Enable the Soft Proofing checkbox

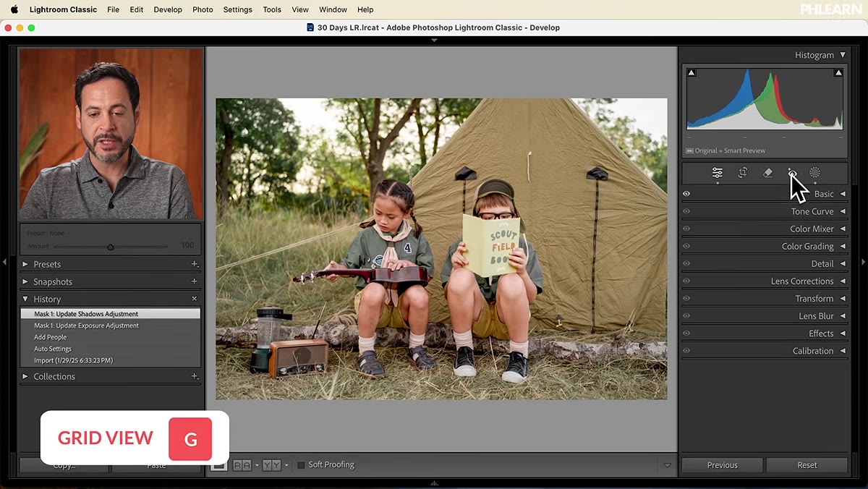(301, 465)
